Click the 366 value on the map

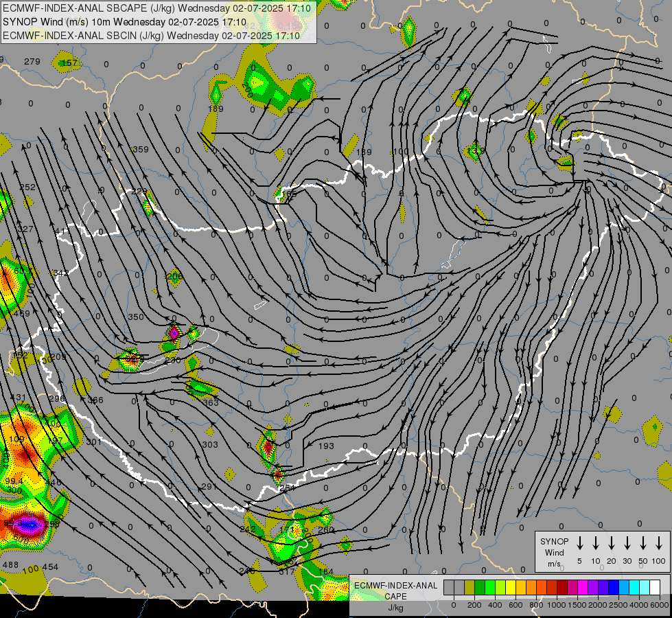(95, 400)
